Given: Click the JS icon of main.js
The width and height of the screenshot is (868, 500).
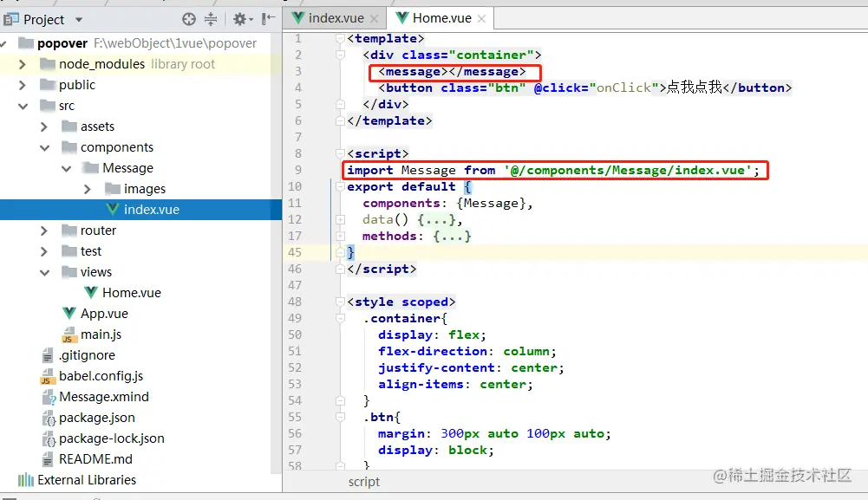Looking at the screenshot, I should click(69, 334).
